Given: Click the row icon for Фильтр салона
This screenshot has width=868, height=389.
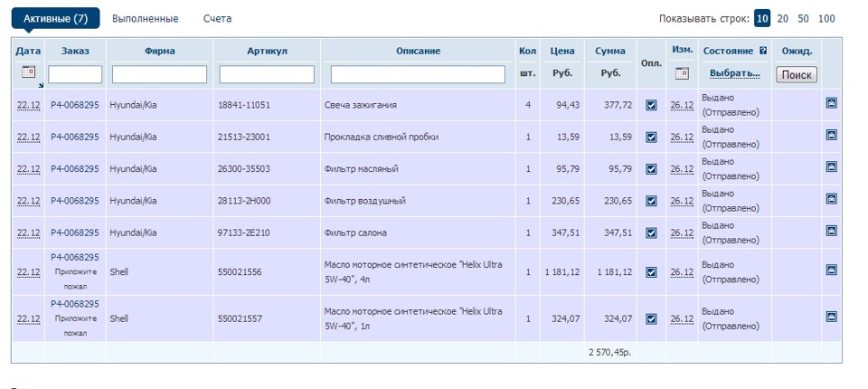Looking at the screenshot, I should 832,231.
